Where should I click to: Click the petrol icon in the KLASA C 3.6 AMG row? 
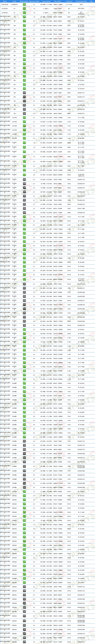24,175
